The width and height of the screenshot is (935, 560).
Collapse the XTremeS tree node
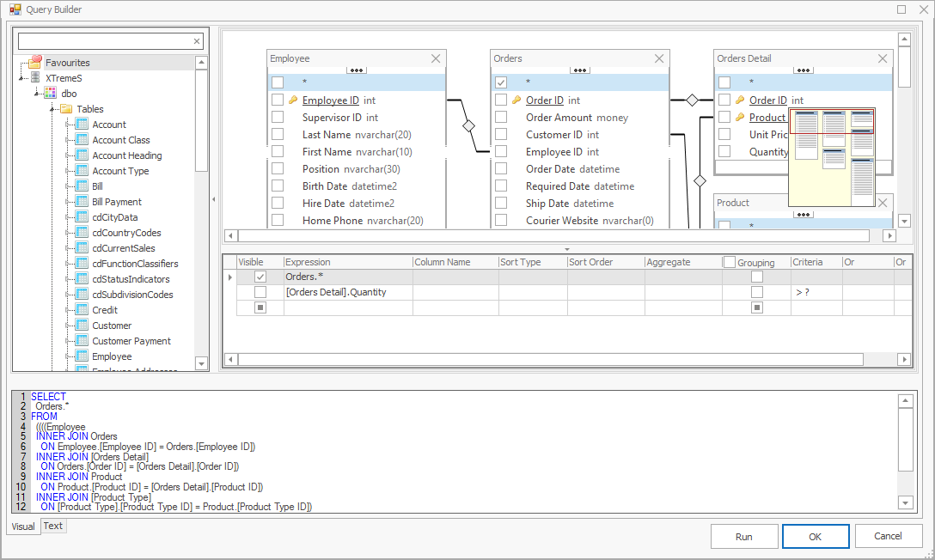coord(21,78)
